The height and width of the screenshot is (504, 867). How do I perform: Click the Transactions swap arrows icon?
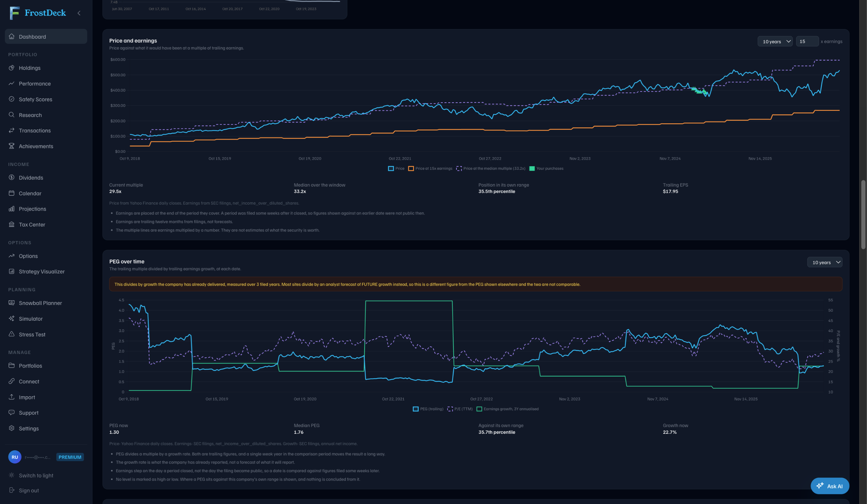click(x=12, y=130)
